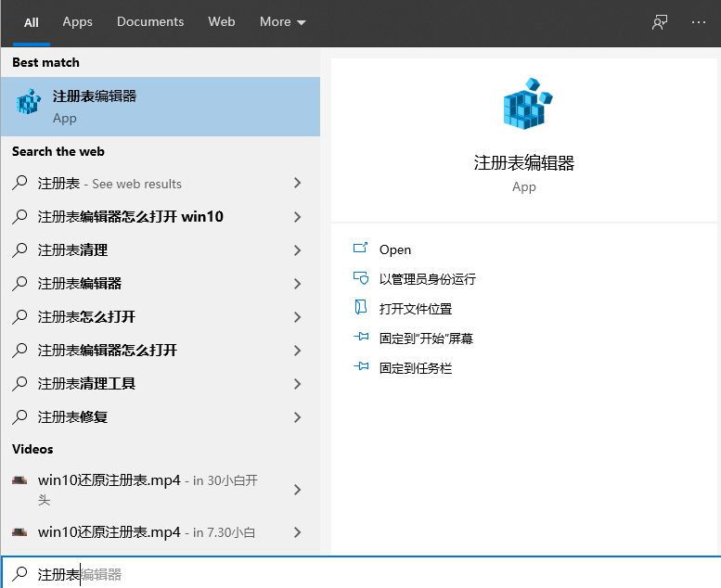The height and width of the screenshot is (588, 721).
Task: Select the 注册表编辑器 best match result
Action: click(161, 107)
